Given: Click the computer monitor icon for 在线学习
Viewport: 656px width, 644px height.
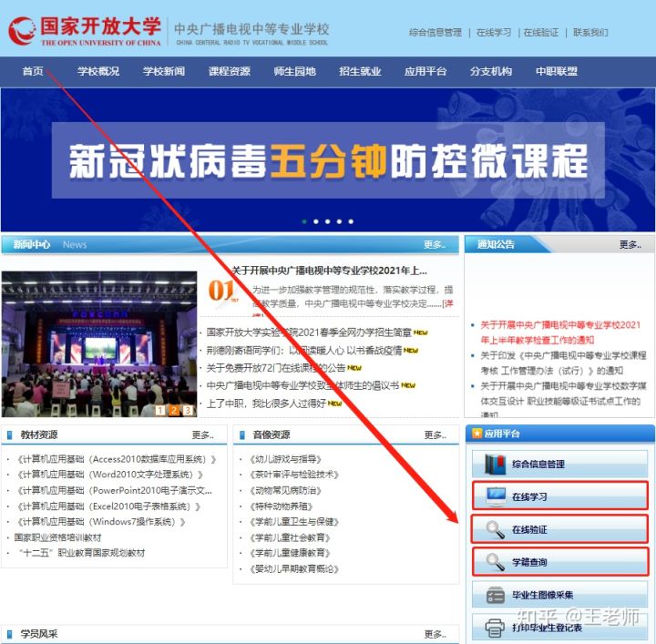Looking at the screenshot, I should [x=496, y=496].
